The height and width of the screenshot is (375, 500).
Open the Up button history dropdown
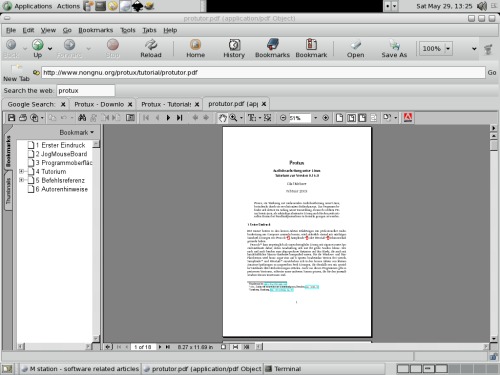pos(50,49)
